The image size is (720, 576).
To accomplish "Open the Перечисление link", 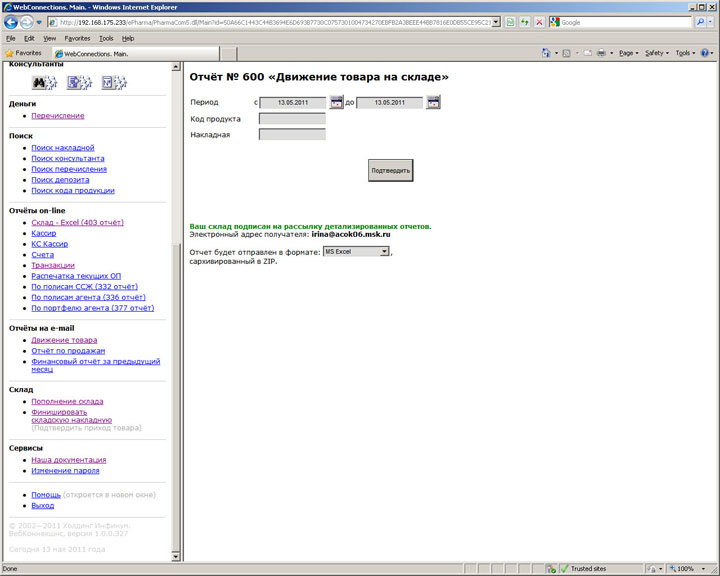I will pyautogui.click(x=58, y=116).
